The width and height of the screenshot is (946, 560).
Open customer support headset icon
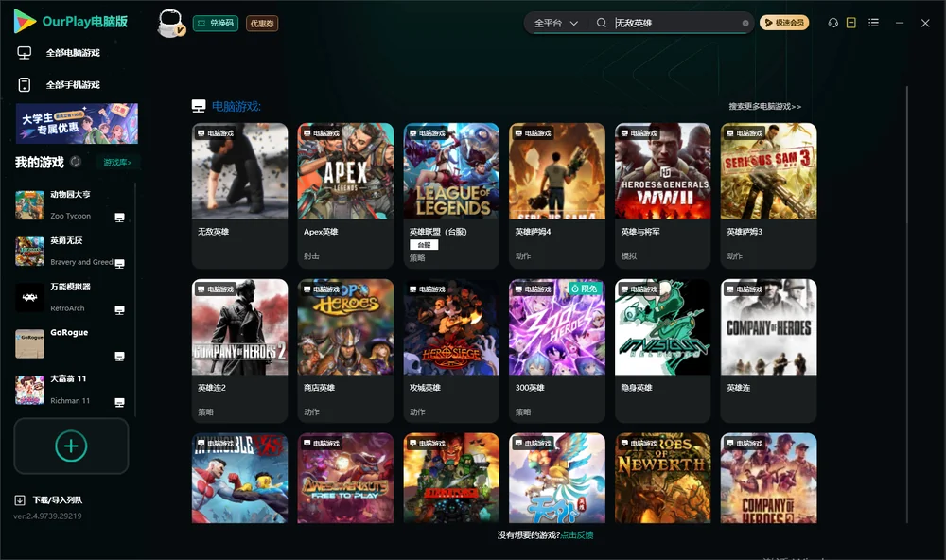[833, 23]
